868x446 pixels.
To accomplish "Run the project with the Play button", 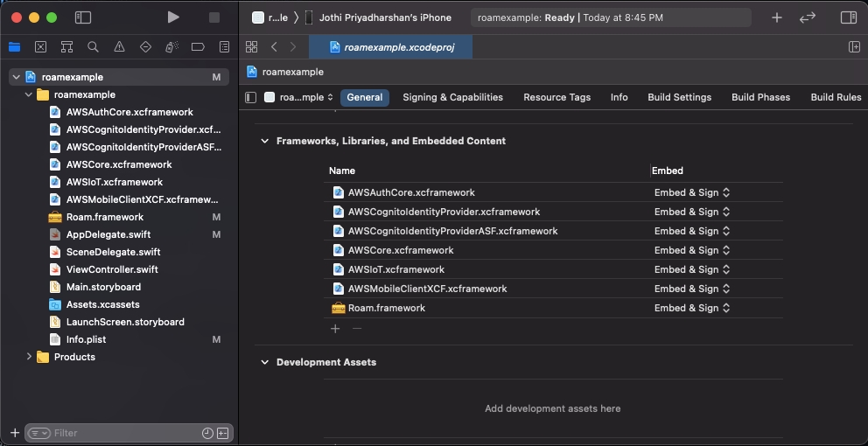I will click(173, 17).
